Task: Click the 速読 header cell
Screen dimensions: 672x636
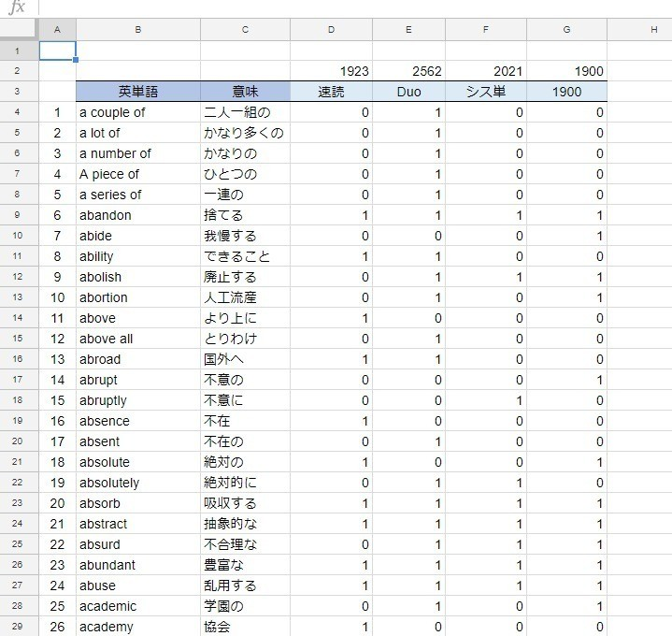Action: point(331,92)
